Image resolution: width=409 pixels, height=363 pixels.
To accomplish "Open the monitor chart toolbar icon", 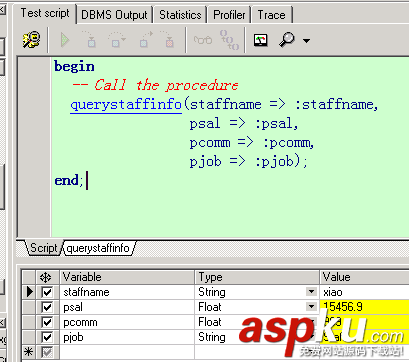I will [260, 40].
